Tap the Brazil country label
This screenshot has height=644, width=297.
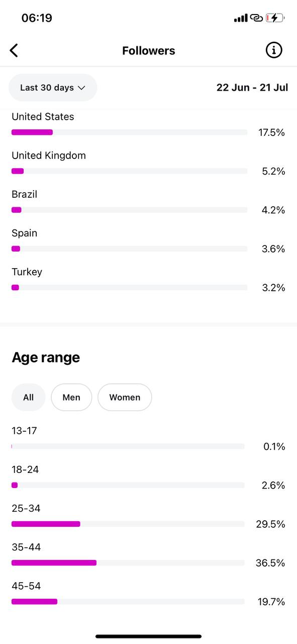(25, 194)
